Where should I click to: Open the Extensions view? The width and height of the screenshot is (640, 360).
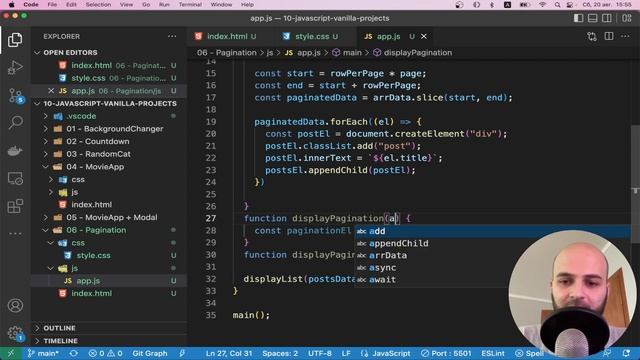(15, 206)
